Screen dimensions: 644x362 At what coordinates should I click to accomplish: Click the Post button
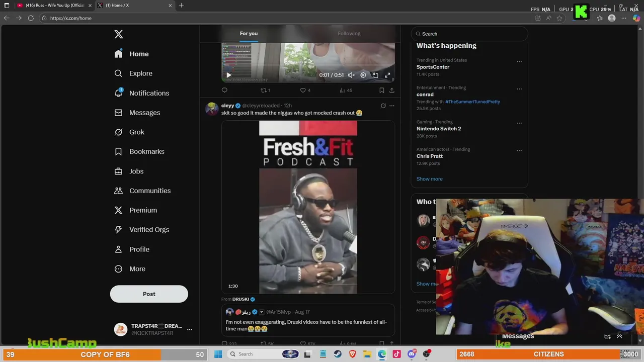[x=149, y=294]
